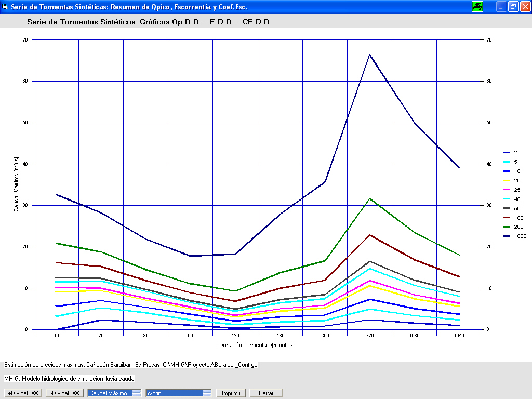Click legend swatch for return period 5
Screen dimensions: 532x399
pyautogui.click(x=507, y=162)
